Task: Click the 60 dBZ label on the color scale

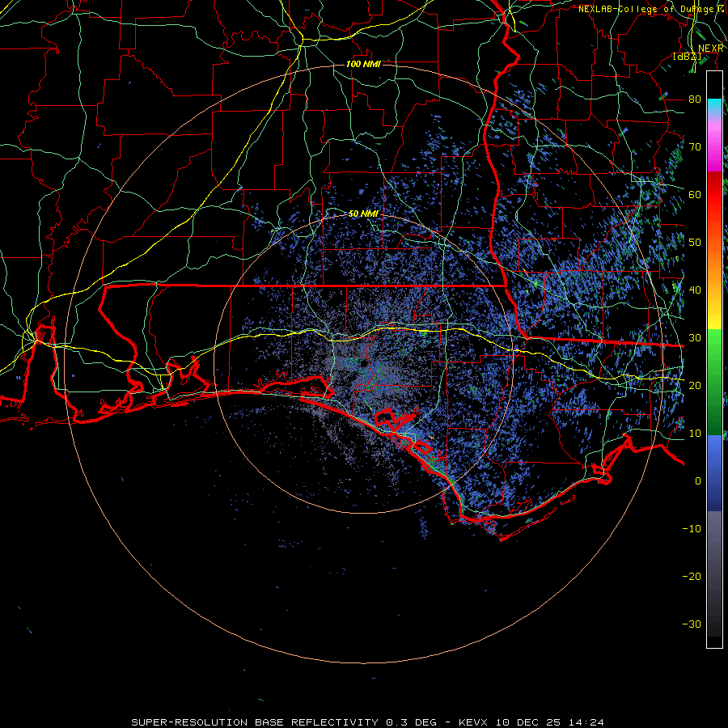Action: (695, 194)
